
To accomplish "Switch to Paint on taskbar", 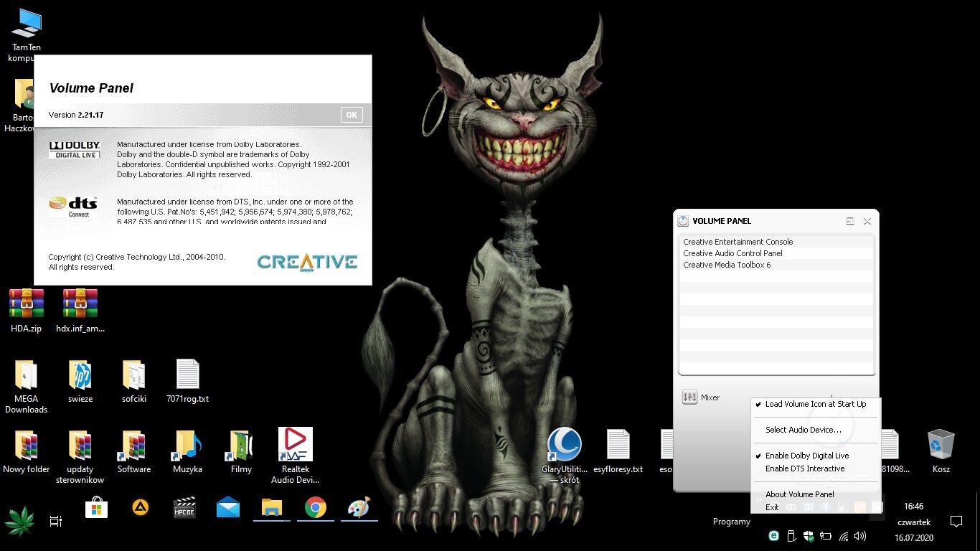I will 359,508.
